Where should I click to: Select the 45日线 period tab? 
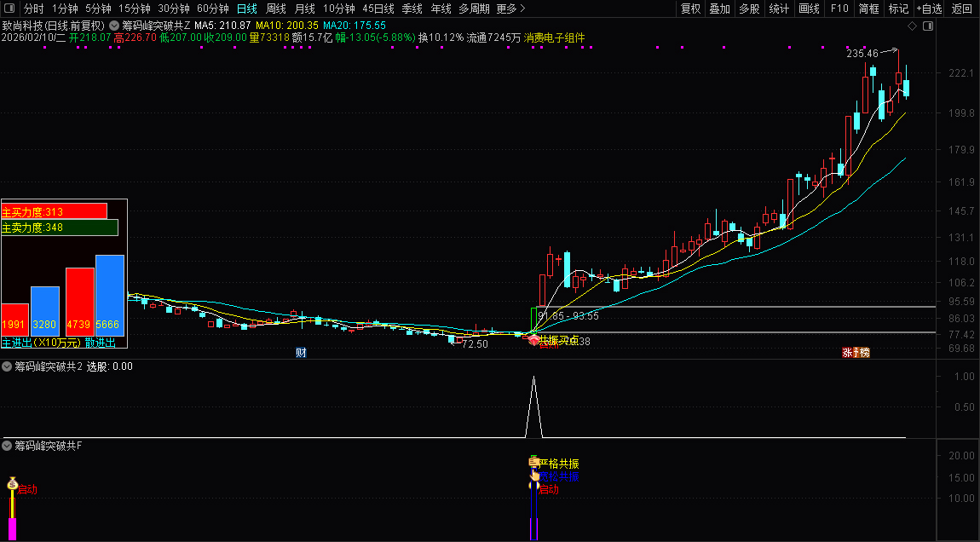coord(378,9)
